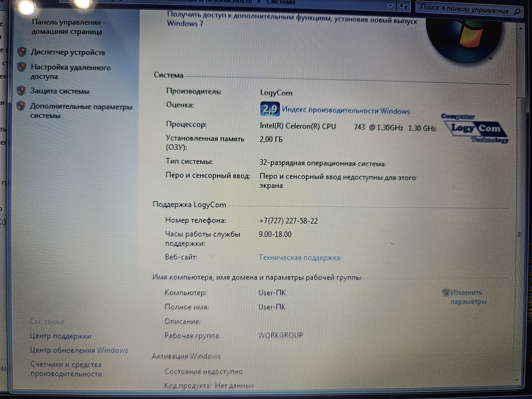The image size is (532, 399).
Task: Click the 2,9 performance score badge
Action: (270, 109)
